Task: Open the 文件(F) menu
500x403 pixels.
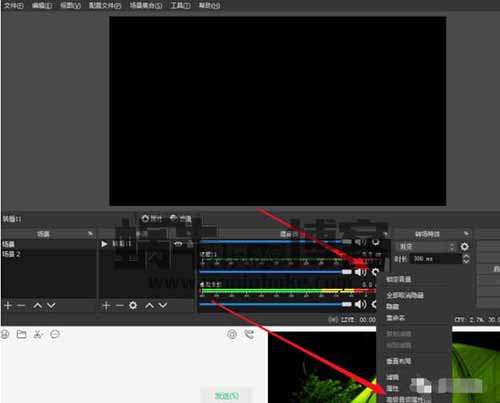Action: tap(14, 6)
